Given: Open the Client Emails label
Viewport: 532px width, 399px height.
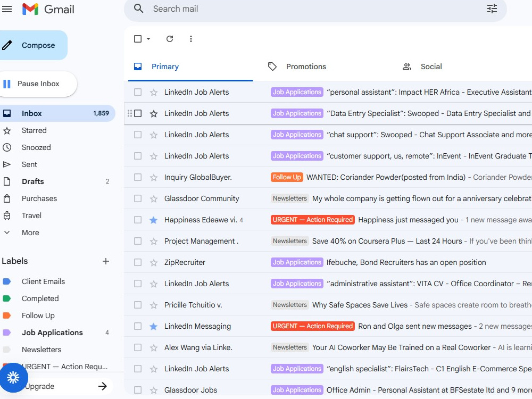Looking at the screenshot, I should [43, 281].
